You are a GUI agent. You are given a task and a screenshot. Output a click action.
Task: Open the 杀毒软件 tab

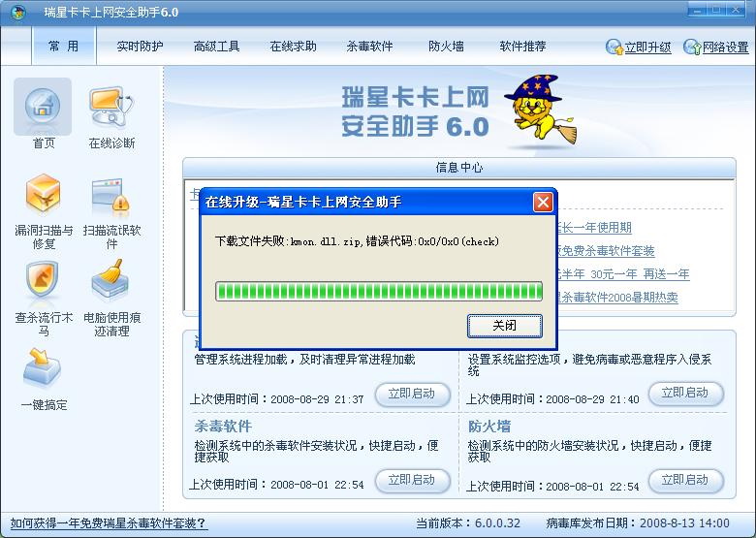point(370,47)
